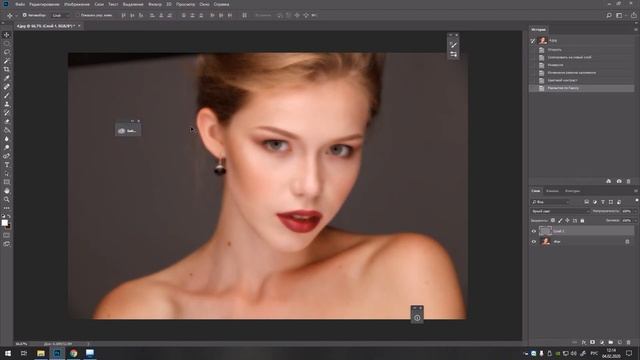Open layer Fill value dropdown arrow

(x=636, y=220)
